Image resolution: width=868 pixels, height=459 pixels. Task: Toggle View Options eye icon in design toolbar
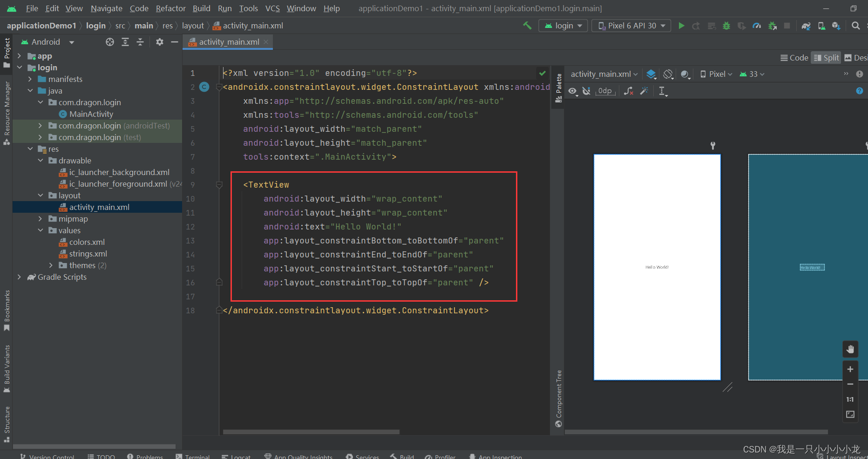[573, 91]
